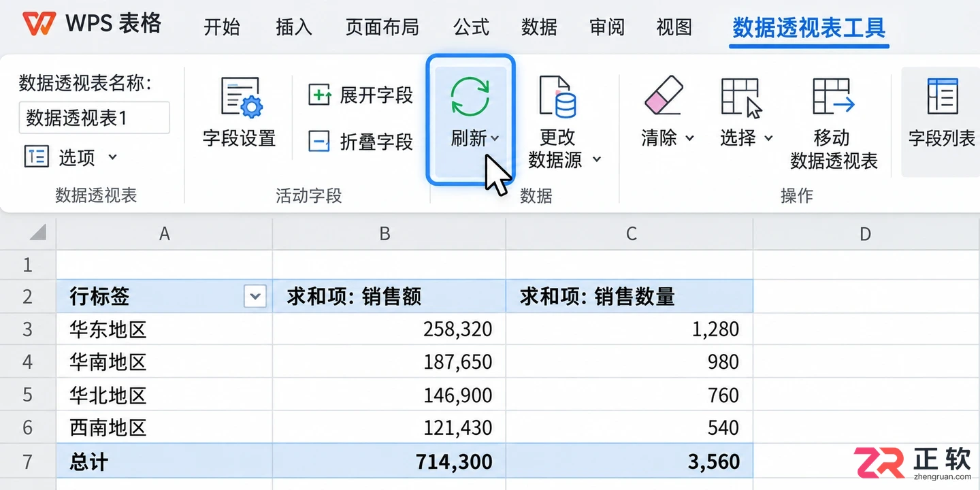This screenshot has width=980, height=490.
Task: Select column B header
Action: [x=389, y=233]
